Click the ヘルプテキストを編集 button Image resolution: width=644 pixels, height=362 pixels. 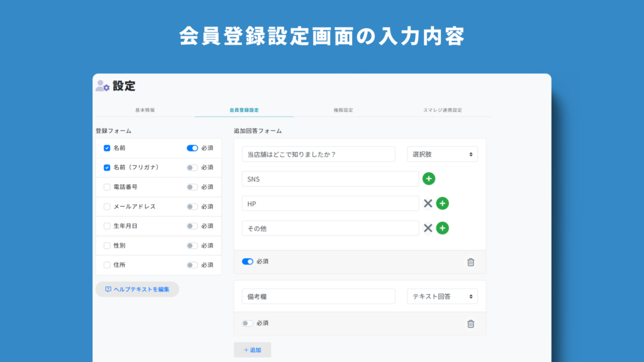[136, 288]
